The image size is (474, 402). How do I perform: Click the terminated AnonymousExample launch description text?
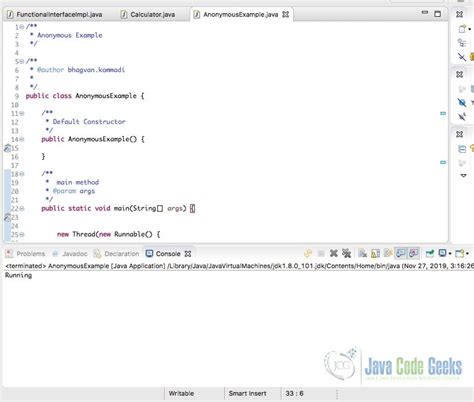click(x=239, y=266)
